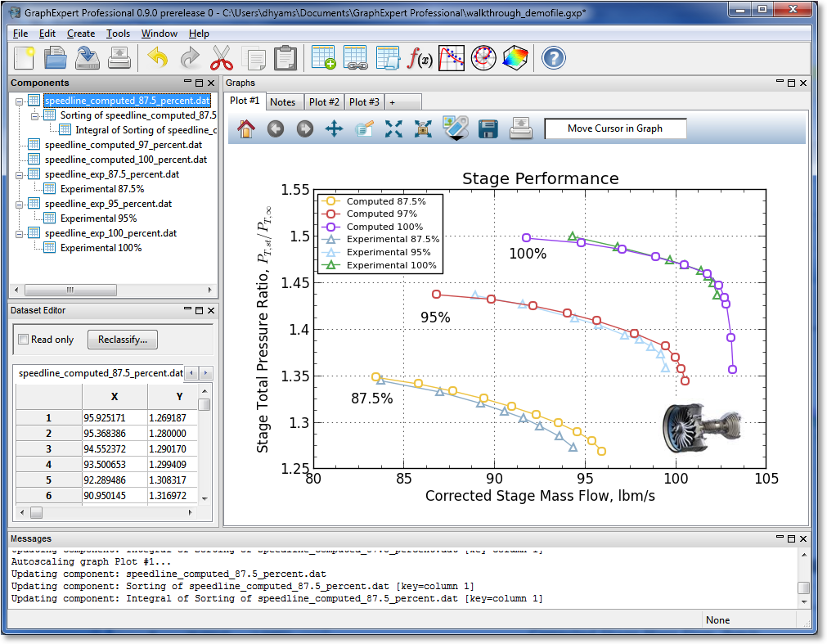Cut selection with the scissors icon
The height and width of the screenshot is (644, 827).
[x=222, y=58]
